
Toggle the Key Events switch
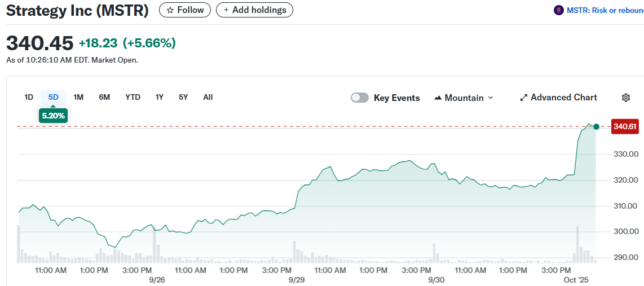359,98
